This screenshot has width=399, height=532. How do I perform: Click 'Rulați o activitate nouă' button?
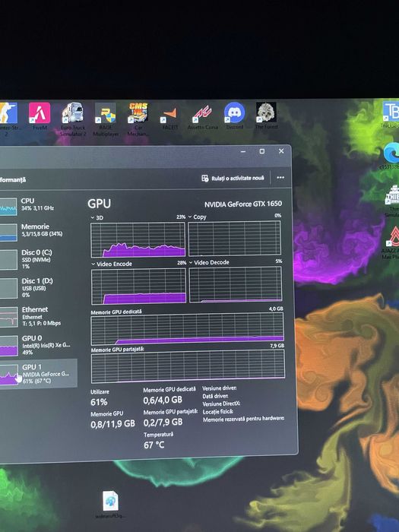pyautogui.click(x=233, y=178)
